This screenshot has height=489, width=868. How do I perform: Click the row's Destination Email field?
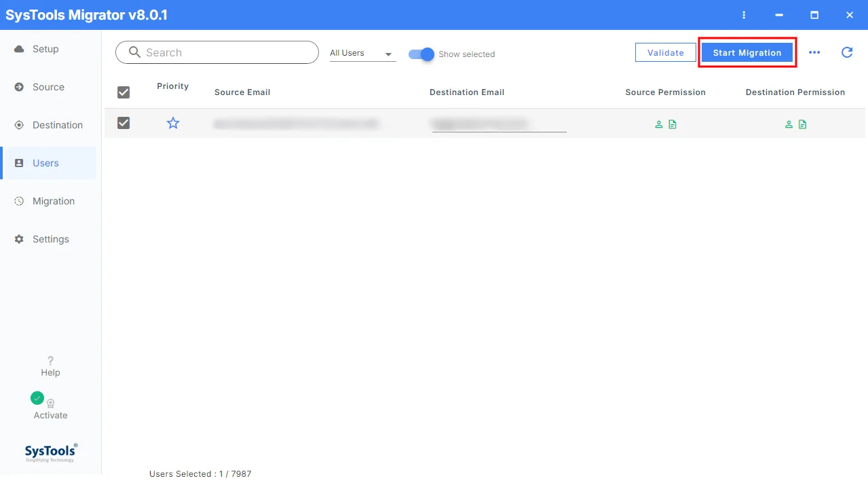pos(499,124)
